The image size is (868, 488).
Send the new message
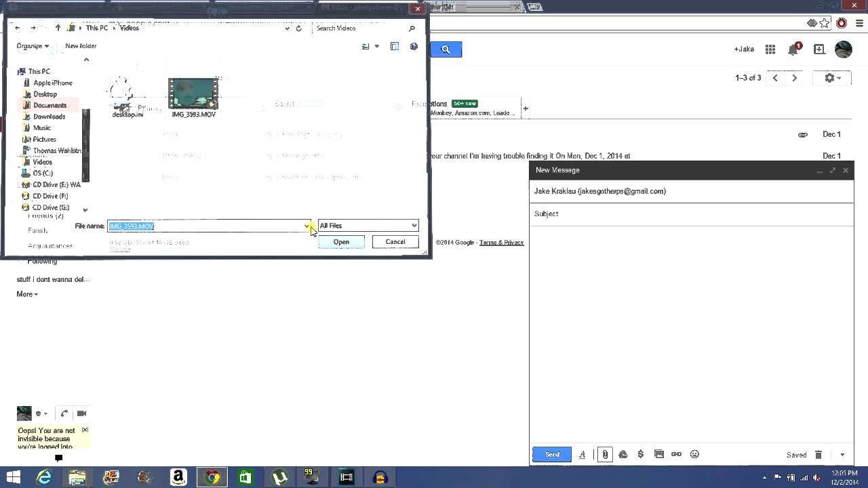point(552,455)
